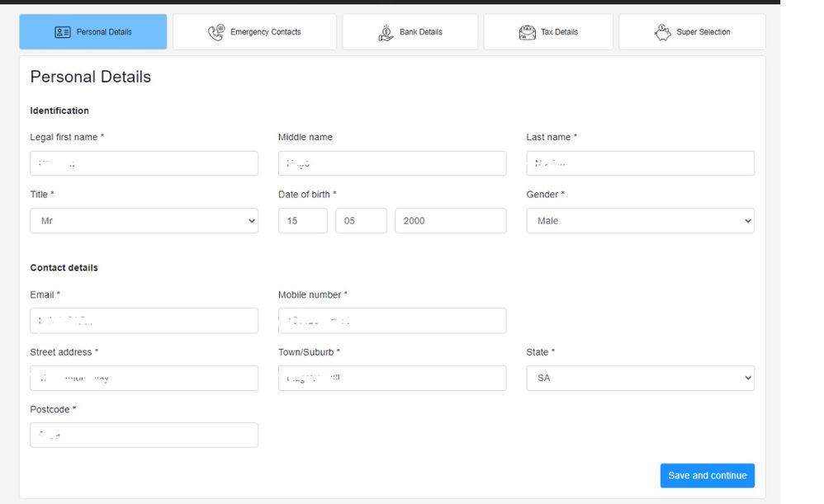Click the tax icon on Tax Details
Screen dimensions: 824x504
527,32
